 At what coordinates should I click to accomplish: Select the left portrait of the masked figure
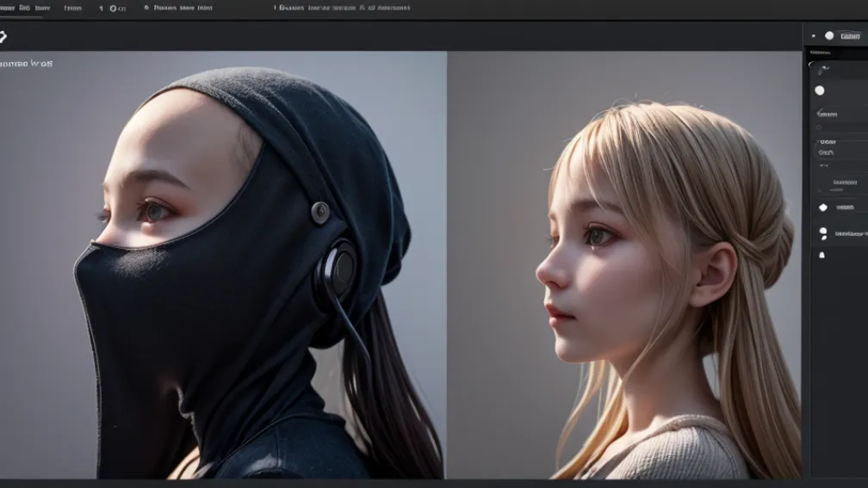point(223,265)
